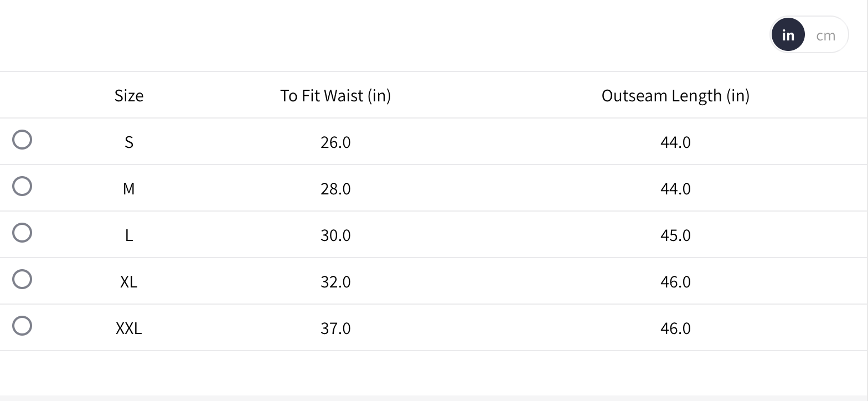Screen dimensions: 868x401
Task: Click the 45.0 outseam length value
Action: click(x=675, y=235)
